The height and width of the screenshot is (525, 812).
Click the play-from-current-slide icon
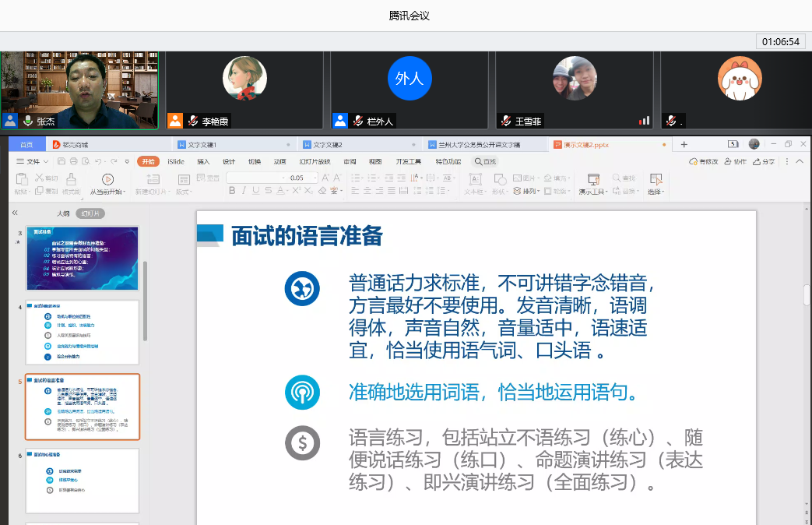[107, 179]
